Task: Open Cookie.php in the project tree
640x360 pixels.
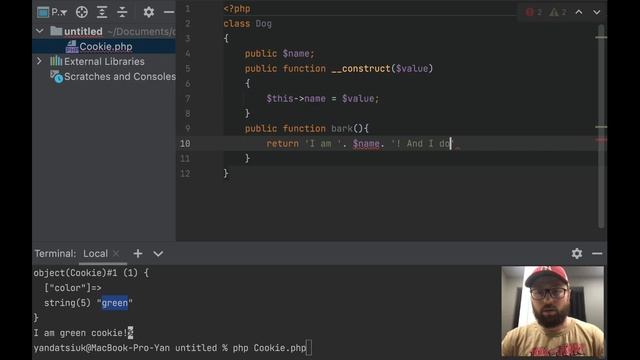Action: 106,47
